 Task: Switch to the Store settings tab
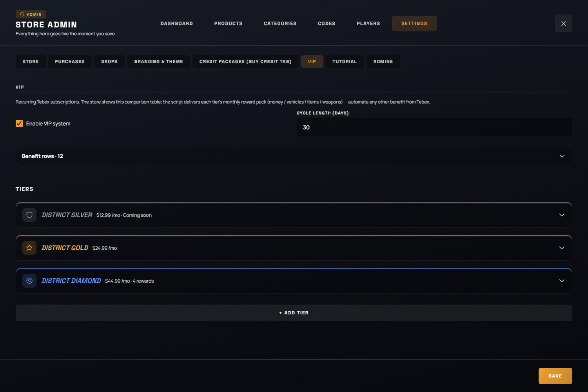coord(31,62)
